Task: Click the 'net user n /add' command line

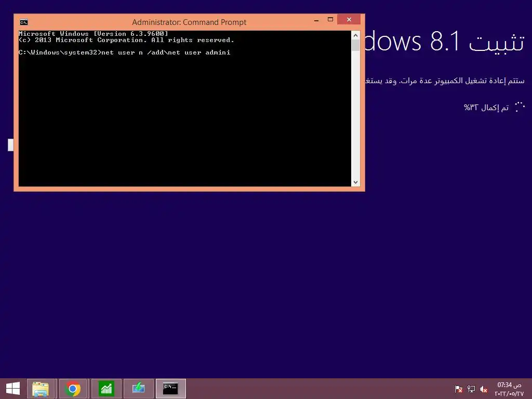Action: click(125, 52)
